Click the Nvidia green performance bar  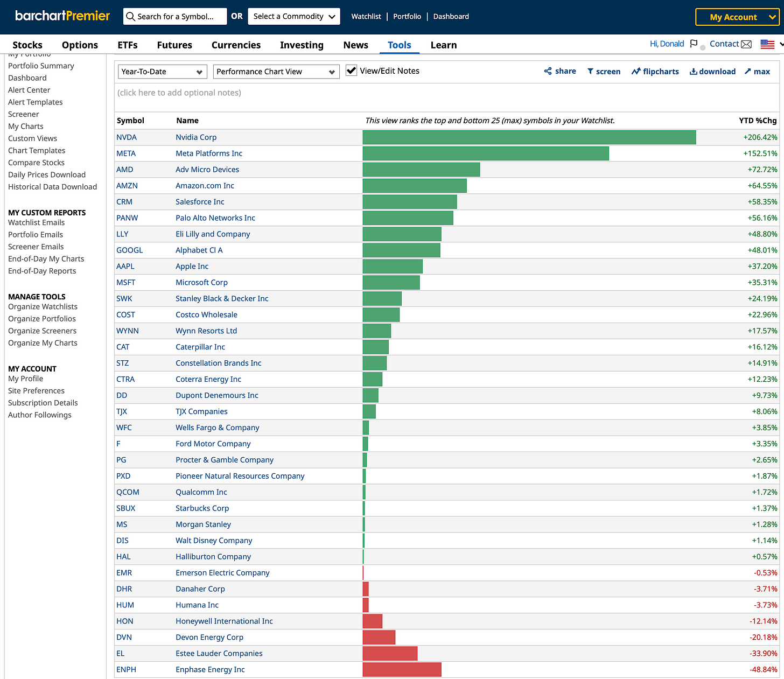point(529,137)
